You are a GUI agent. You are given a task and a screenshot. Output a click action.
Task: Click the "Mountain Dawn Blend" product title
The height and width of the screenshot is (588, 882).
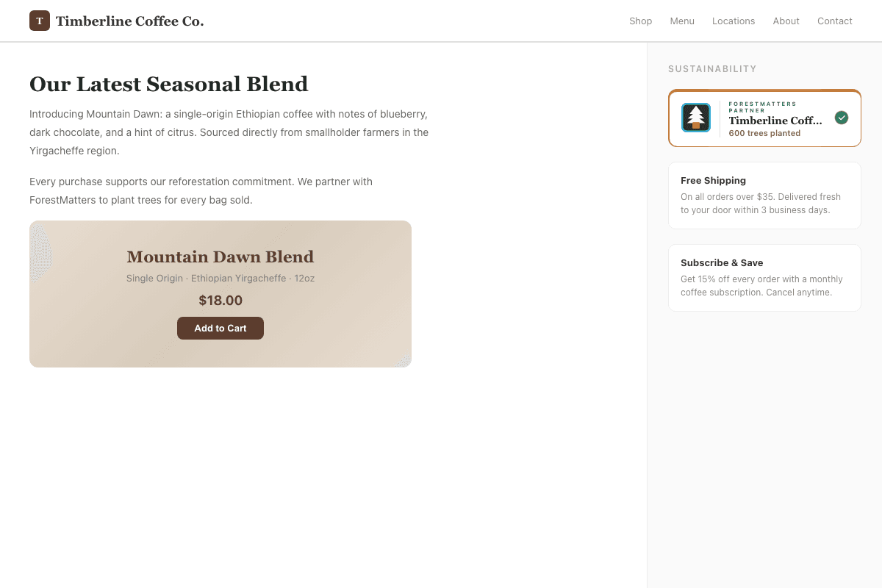220,257
